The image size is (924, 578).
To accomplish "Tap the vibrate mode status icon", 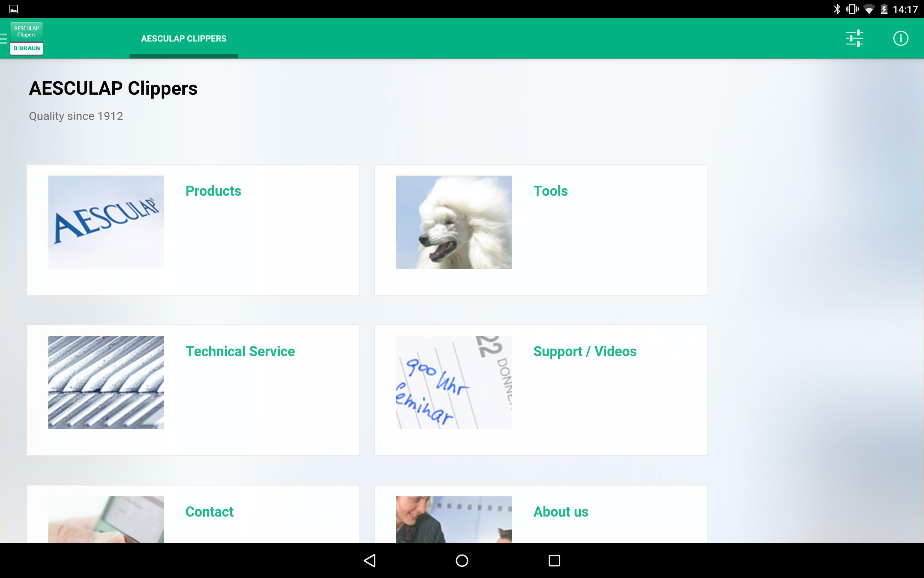I will click(x=852, y=9).
